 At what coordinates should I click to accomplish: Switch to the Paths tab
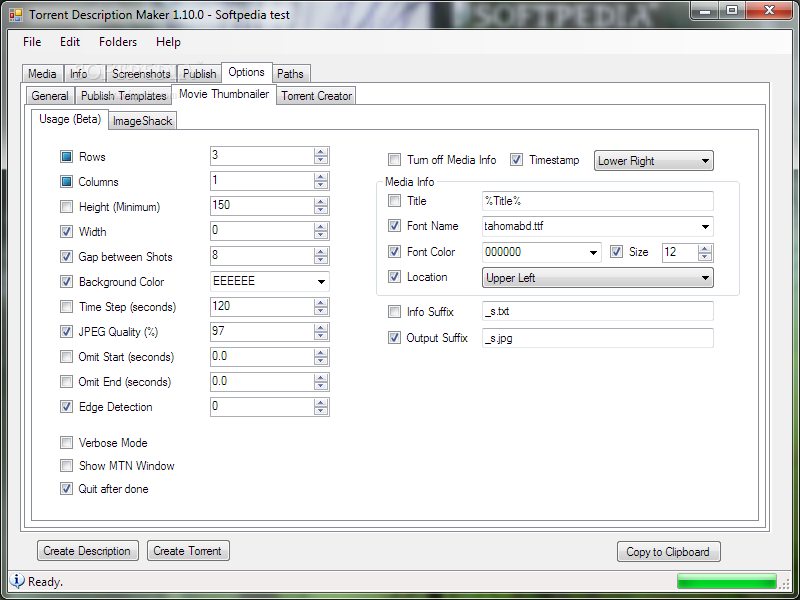[290, 73]
